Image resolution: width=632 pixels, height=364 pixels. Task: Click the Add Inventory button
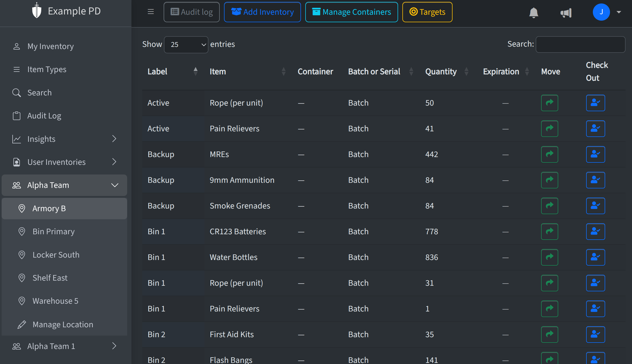262,12
